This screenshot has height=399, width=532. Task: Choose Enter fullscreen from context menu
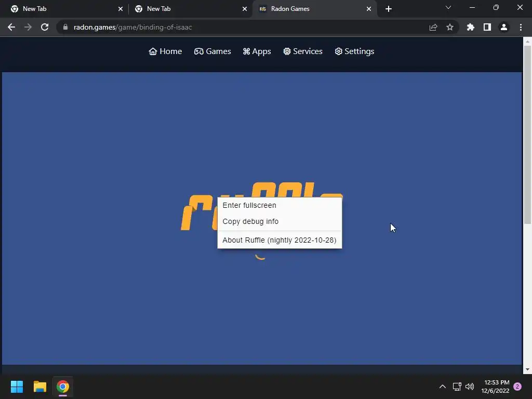[280, 205]
